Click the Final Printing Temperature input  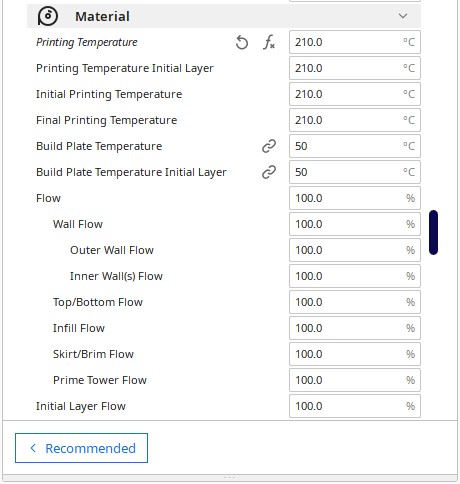click(x=355, y=120)
